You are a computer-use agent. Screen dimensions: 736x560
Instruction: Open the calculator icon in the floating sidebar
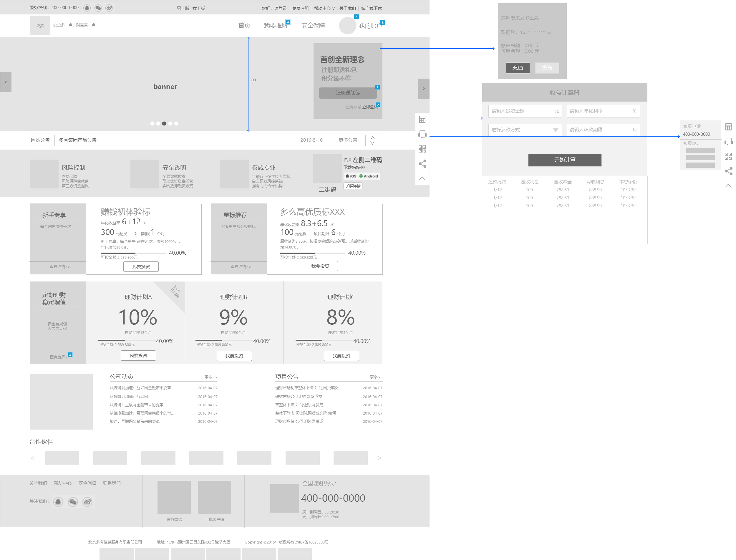pyautogui.click(x=422, y=119)
